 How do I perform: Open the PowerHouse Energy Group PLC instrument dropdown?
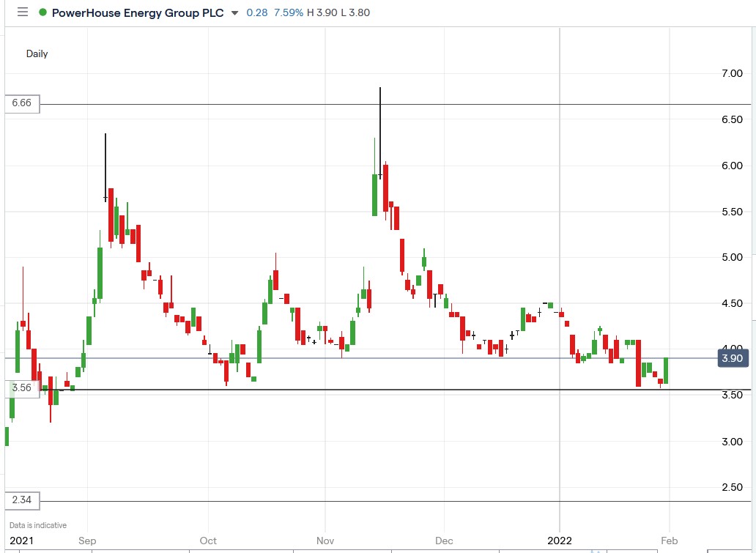coord(233,12)
